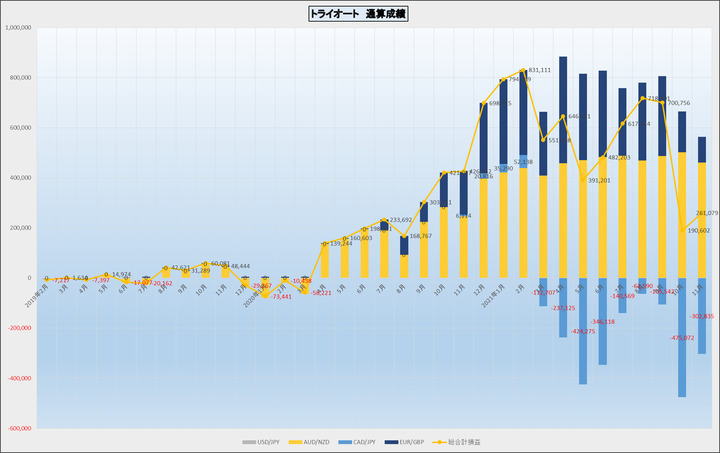Select the data label 190,602
Image resolution: width=720 pixels, height=453 pixels.
pyautogui.click(x=698, y=230)
